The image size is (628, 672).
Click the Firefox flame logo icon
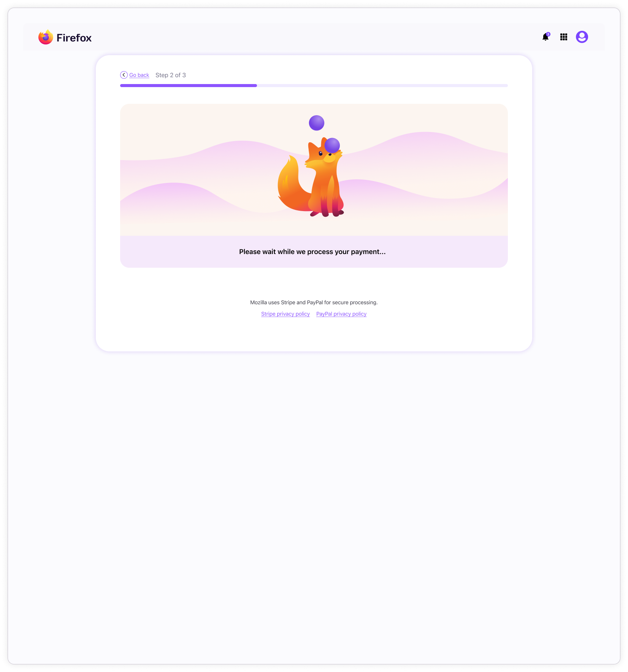(46, 37)
